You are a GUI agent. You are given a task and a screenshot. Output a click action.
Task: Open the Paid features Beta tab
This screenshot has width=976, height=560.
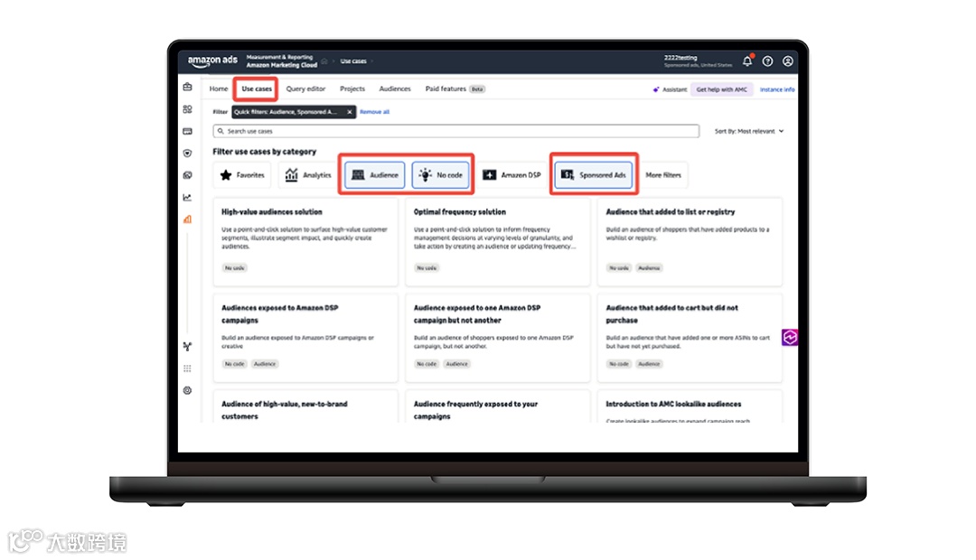(455, 89)
